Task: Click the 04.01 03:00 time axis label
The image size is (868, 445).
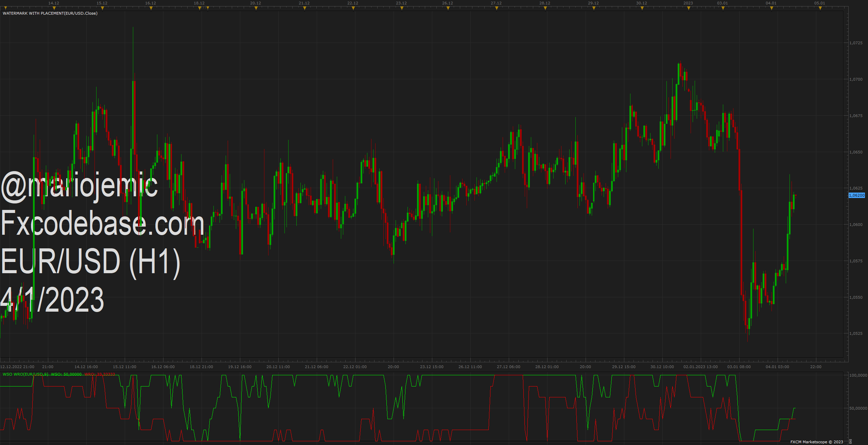Action: (x=777, y=367)
